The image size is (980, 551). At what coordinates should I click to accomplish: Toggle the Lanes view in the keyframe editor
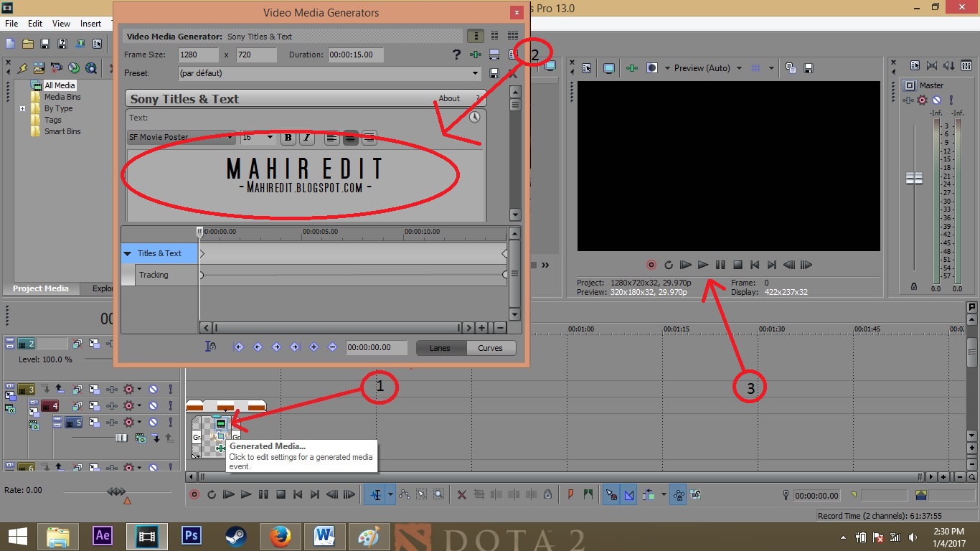pos(440,348)
